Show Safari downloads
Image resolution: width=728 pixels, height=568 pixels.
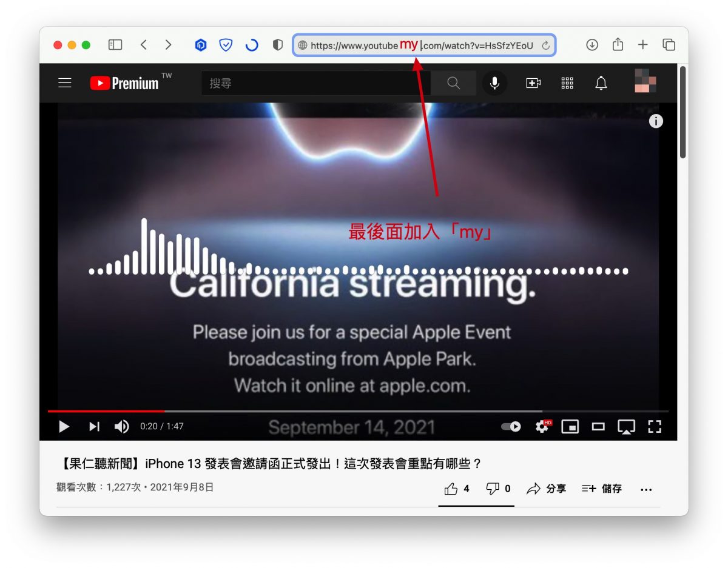(x=592, y=45)
